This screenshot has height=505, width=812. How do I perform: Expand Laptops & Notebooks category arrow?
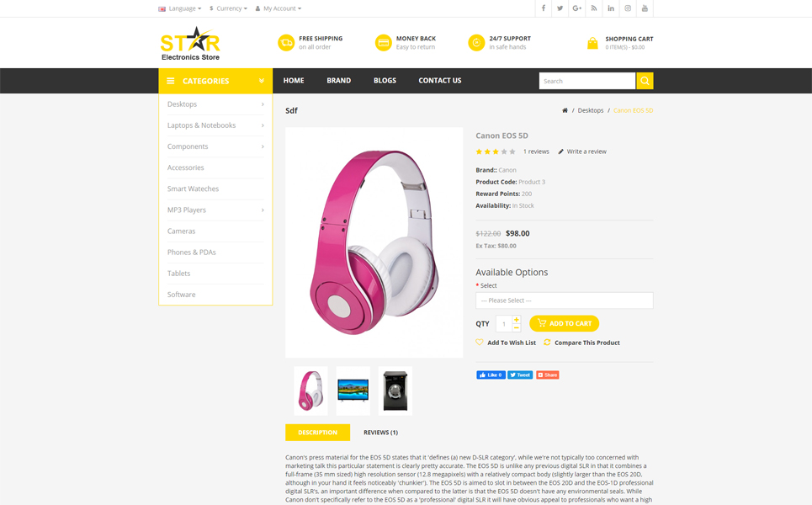tap(263, 125)
